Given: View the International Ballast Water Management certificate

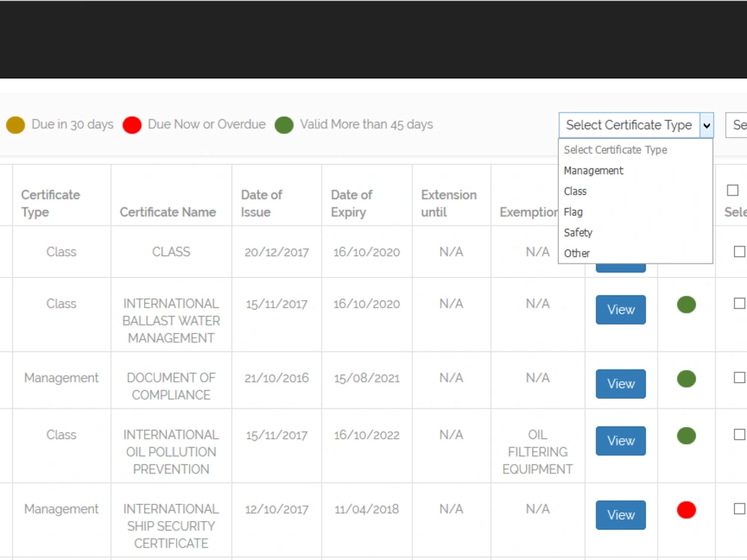Looking at the screenshot, I should [x=621, y=310].
